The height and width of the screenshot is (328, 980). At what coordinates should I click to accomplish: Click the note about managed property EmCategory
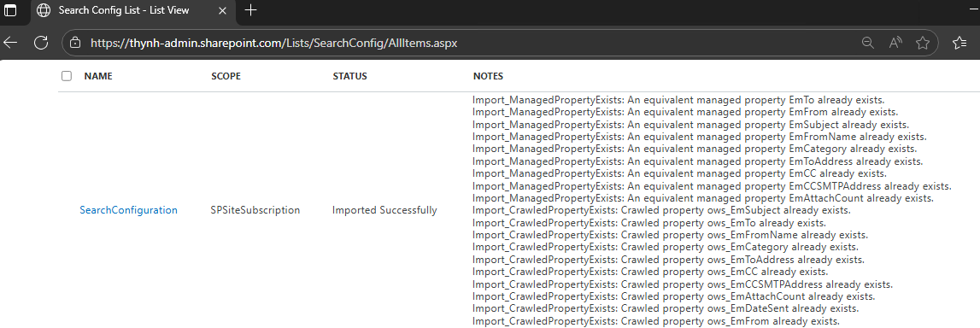tap(695, 149)
